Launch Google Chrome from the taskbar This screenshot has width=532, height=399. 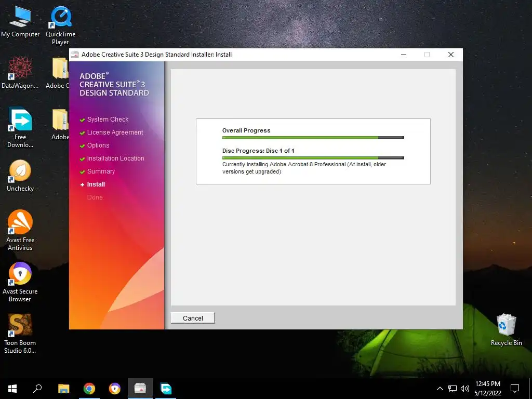(x=89, y=389)
